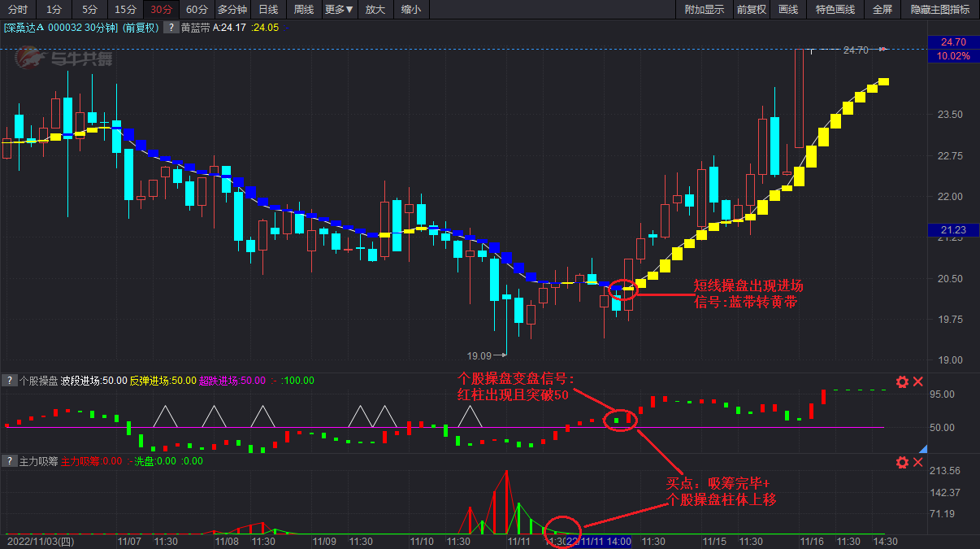Open help for the 黄蓝带 main indicator

(171, 27)
